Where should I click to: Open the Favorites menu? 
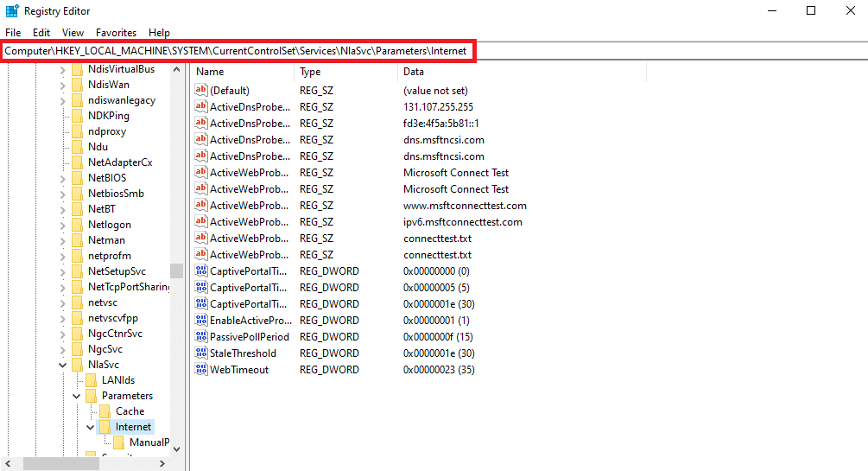(117, 33)
